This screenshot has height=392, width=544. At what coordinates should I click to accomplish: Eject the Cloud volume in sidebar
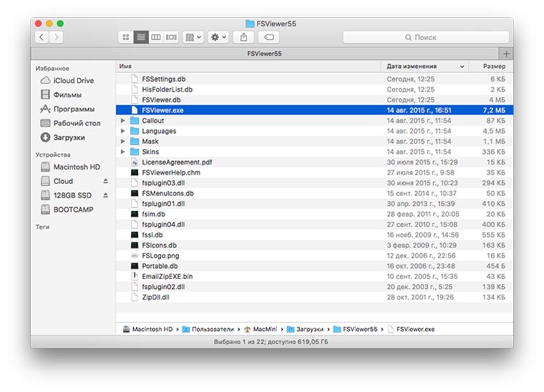click(x=106, y=181)
